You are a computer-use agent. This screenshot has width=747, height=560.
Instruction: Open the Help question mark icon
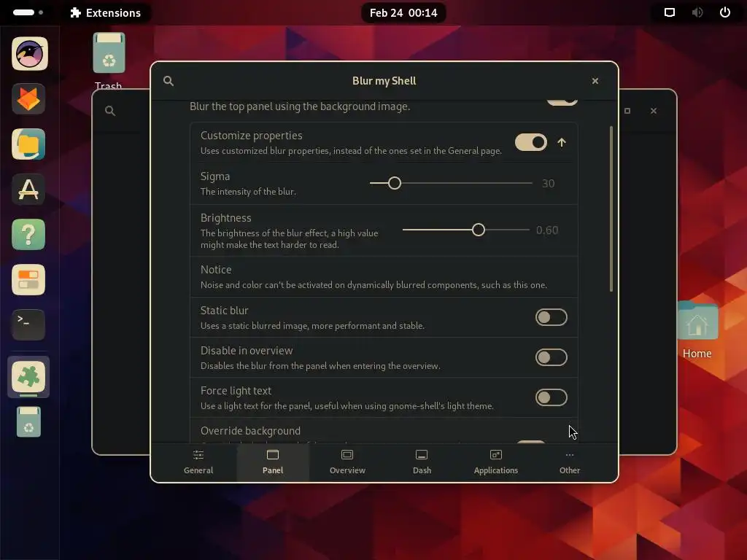coord(28,235)
